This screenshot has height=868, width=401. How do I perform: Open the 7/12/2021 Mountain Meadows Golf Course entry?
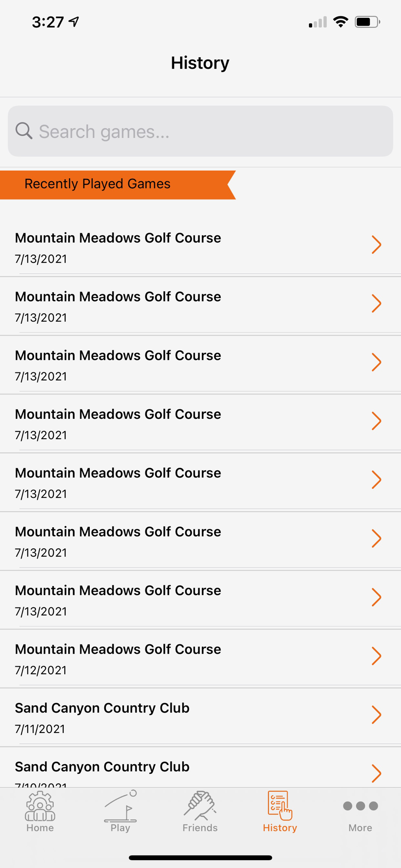pyautogui.click(x=200, y=659)
